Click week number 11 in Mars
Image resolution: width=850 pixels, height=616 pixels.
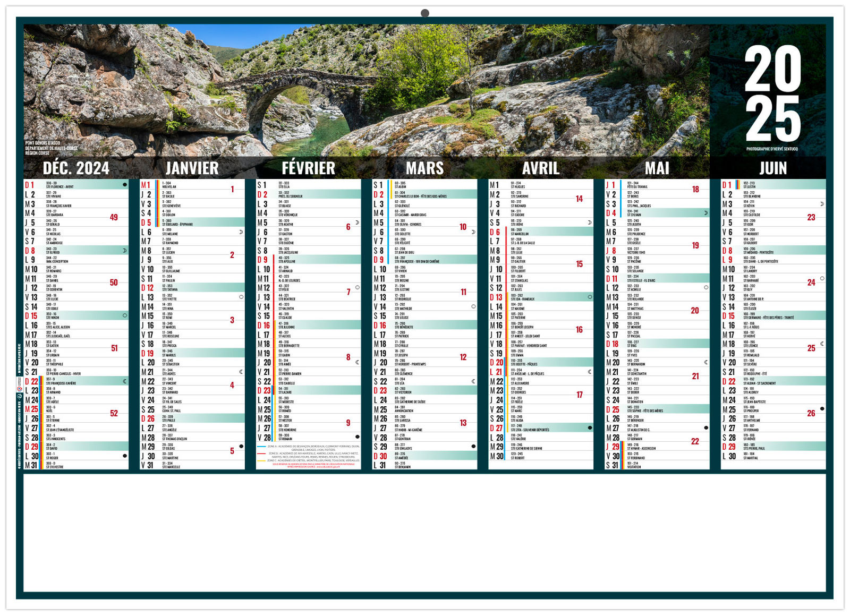[x=464, y=292]
